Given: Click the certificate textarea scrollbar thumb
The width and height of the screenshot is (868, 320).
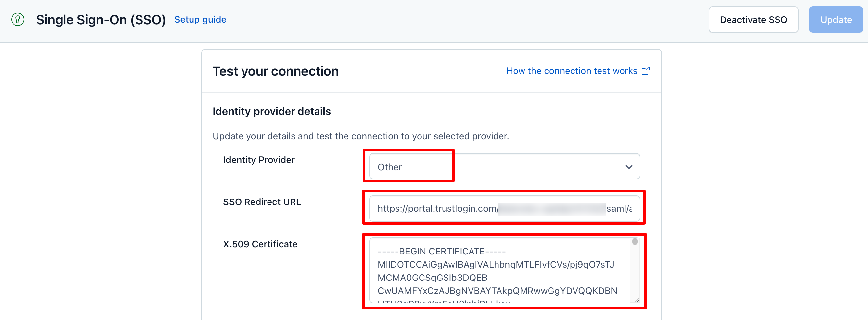Looking at the screenshot, I should 635,241.
